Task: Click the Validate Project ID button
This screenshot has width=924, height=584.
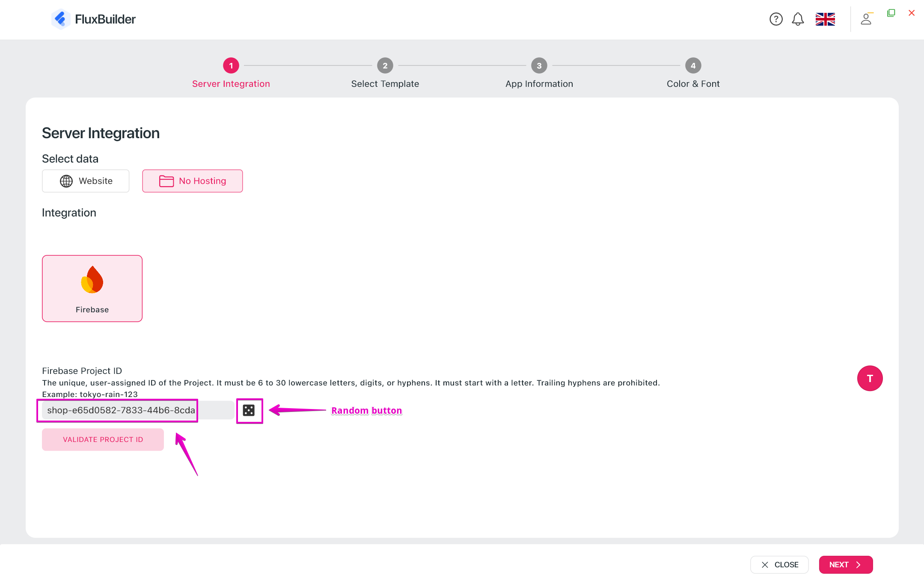Action: (x=103, y=439)
